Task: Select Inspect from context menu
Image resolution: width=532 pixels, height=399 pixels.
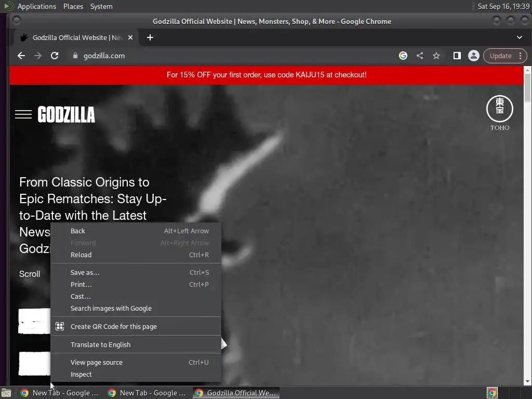Action: [x=136, y=374]
